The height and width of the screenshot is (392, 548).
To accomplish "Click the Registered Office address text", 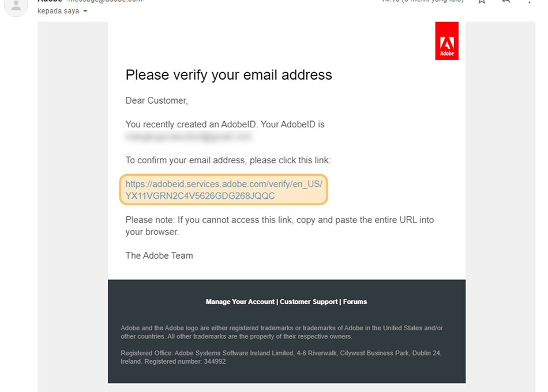I will pos(281,357).
